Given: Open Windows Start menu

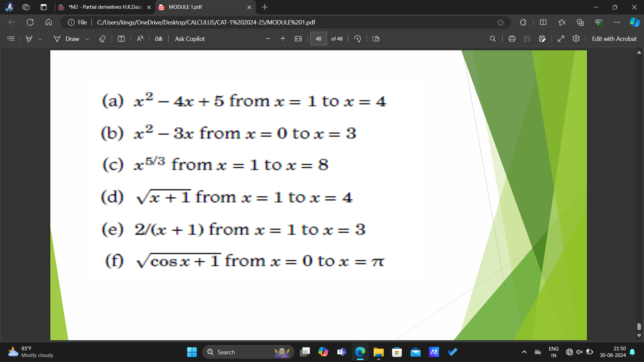Looking at the screenshot, I should [192, 352].
